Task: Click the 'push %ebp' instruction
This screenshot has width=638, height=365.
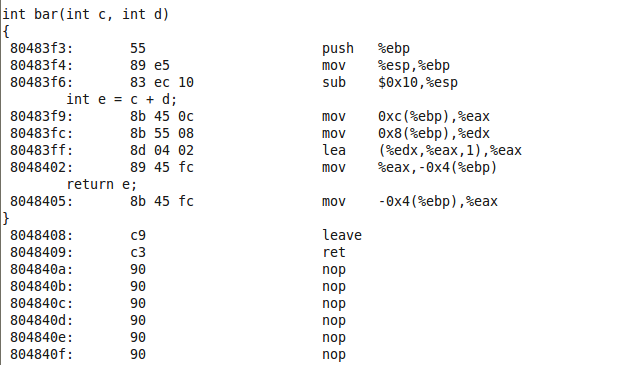Action: [x=366, y=49]
